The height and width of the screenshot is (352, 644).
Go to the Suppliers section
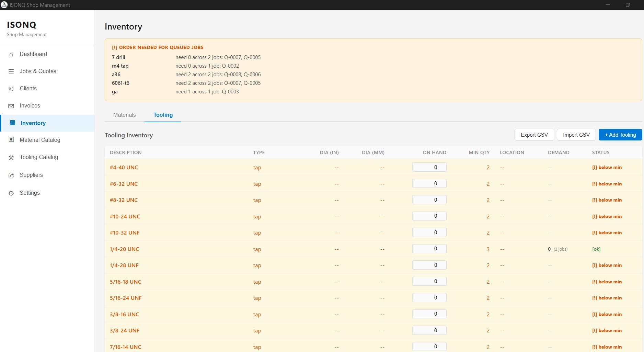31,175
